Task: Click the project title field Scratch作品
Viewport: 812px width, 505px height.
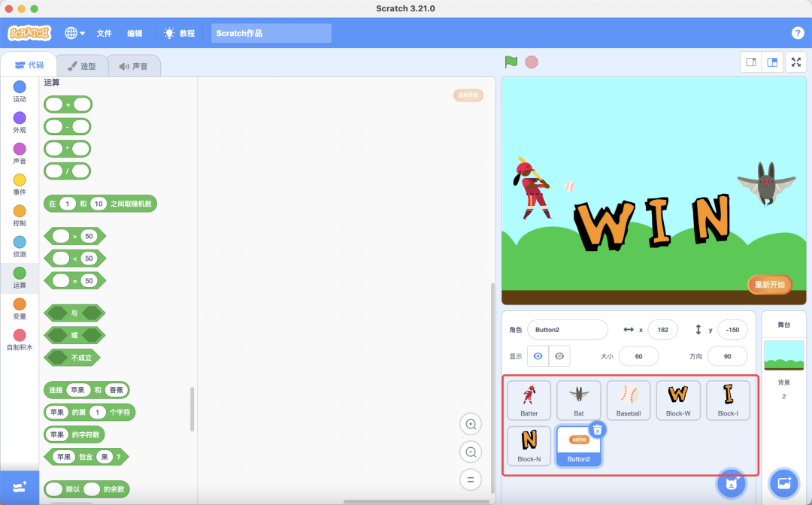Action: (271, 33)
